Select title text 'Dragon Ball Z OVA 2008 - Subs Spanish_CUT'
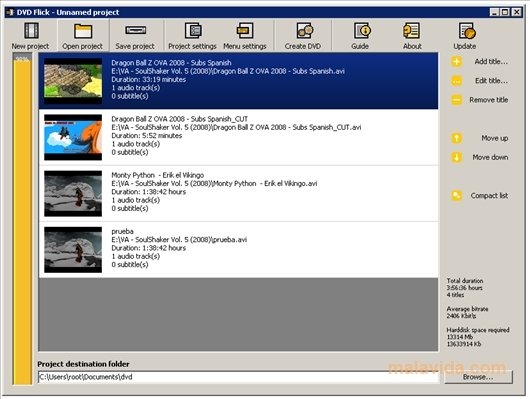This screenshot has width=530, height=399. point(179,119)
